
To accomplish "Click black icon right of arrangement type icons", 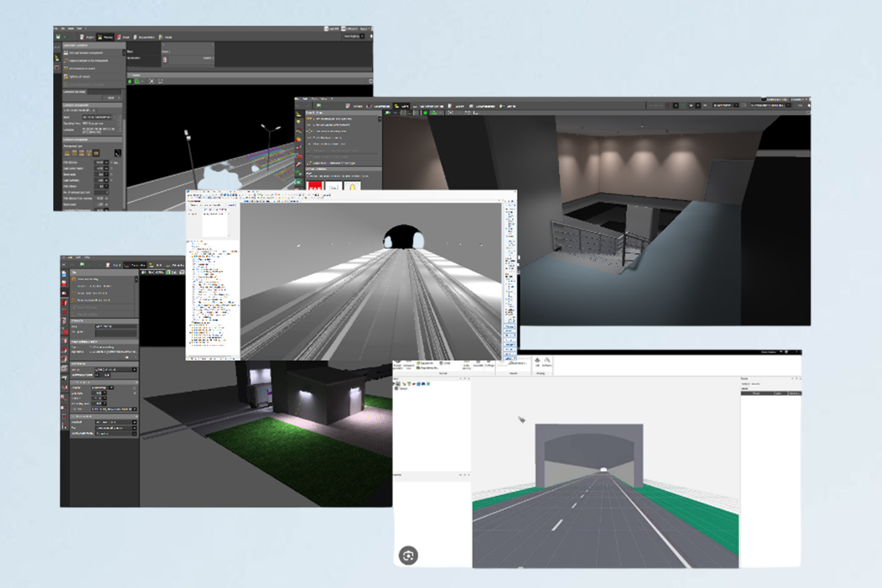I will (118, 153).
